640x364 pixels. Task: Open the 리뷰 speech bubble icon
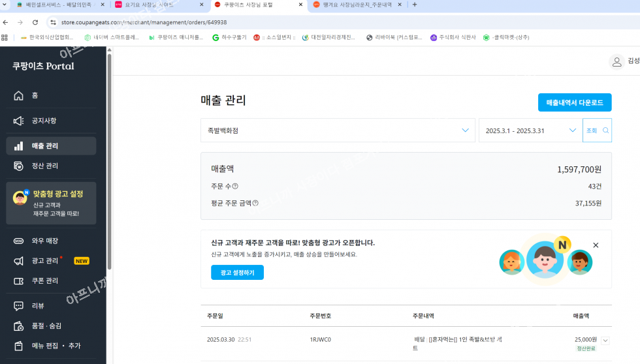pyautogui.click(x=19, y=306)
